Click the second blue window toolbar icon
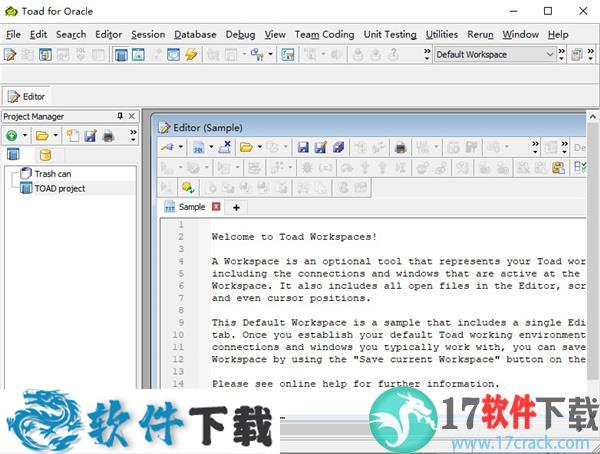Screen dimensions: 600x454 pos(138,55)
